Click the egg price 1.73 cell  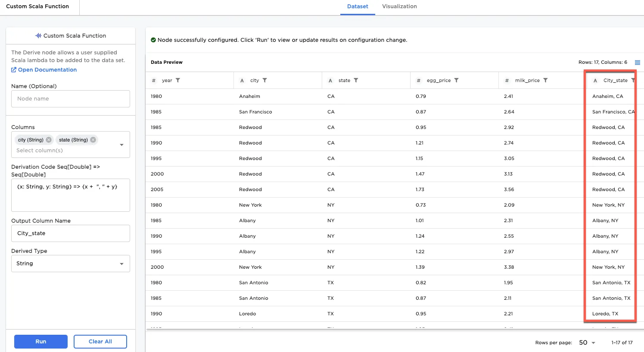pyautogui.click(x=420, y=189)
